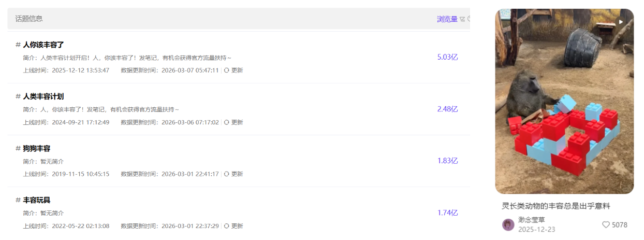Click the 5.03亿 view count
Screen dimensions: 644x240
pos(447,57)
